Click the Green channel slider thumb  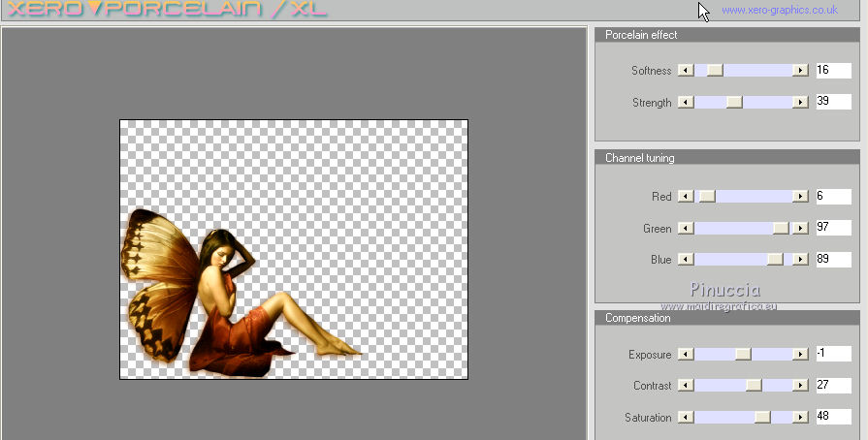tap(781, 228)
